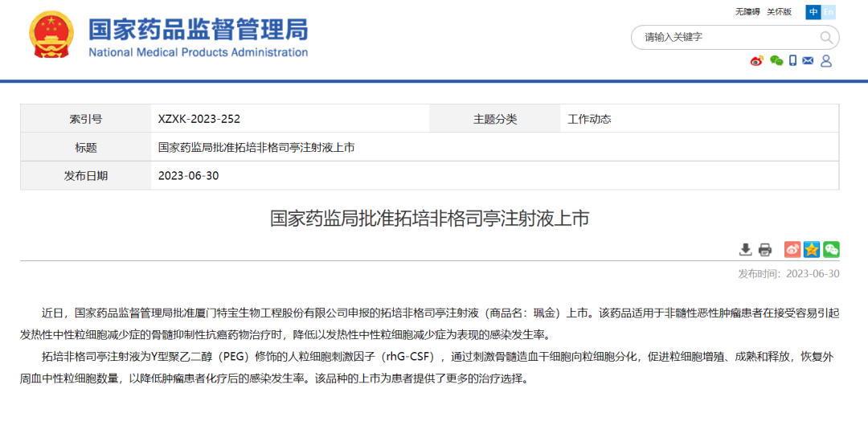Image resolution: width=868 pixels, height=446 pixels.
Task: Click the 关怀版 care-version link
Action: click(x=779, y=11)
